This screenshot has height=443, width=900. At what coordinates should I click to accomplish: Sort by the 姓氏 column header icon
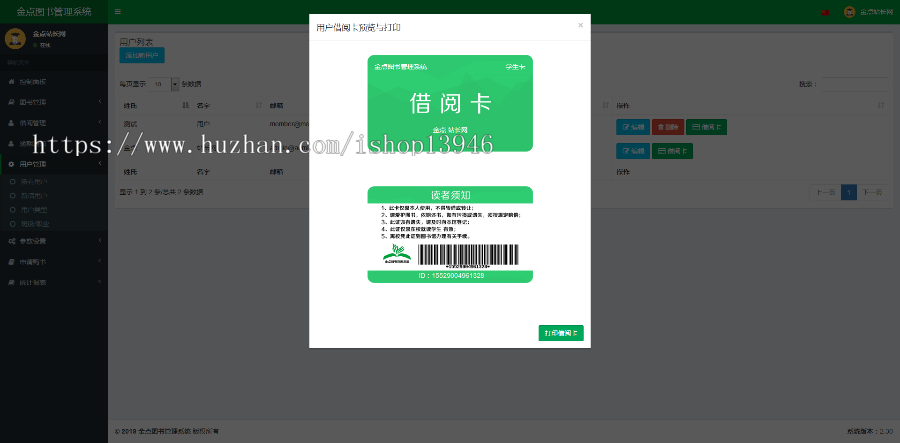pyautogui.click(x=185, y=106)
